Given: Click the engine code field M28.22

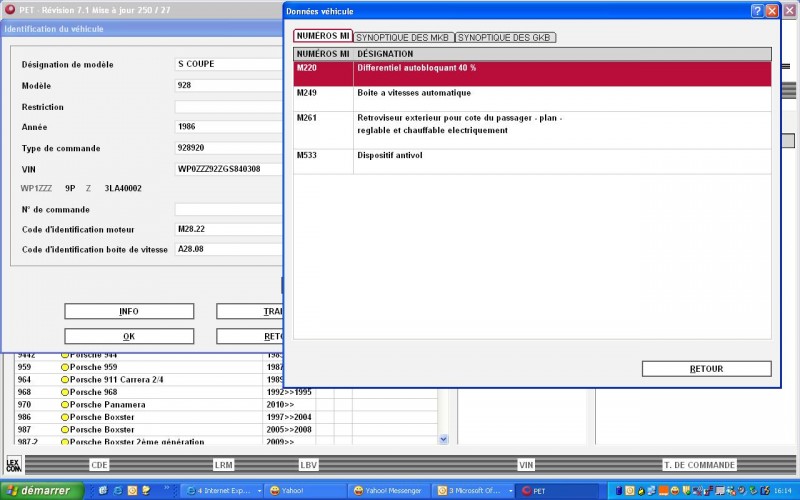Looking at the screenshot, I should pos(229,229).
